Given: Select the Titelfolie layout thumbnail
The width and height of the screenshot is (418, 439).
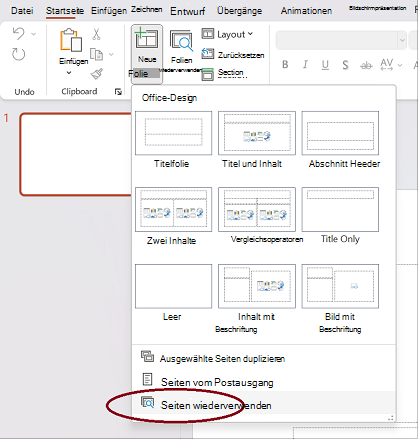Looking at the screenshot, I should click(x=173, y=133).
